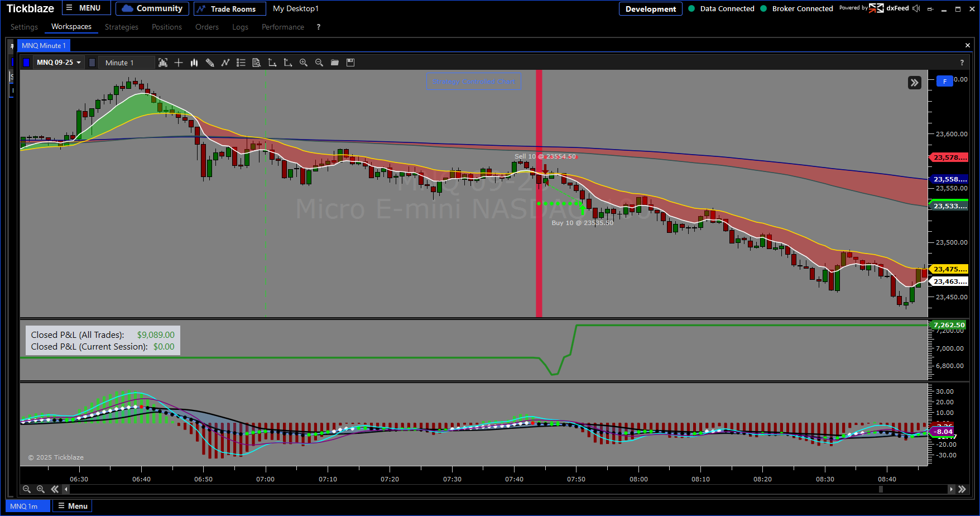Open the top MENU hamburger dropdown
Image resolution: width=980 pixels, height=516 pixels.
[86, 8]
